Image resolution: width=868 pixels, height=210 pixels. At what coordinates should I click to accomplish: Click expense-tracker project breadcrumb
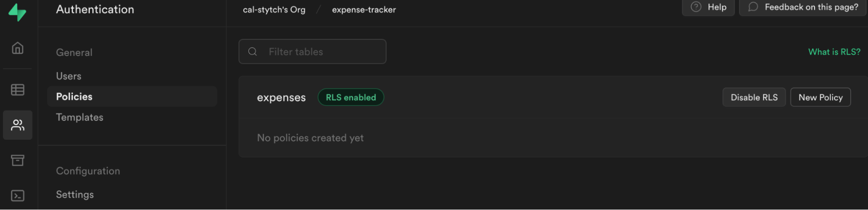364,10
